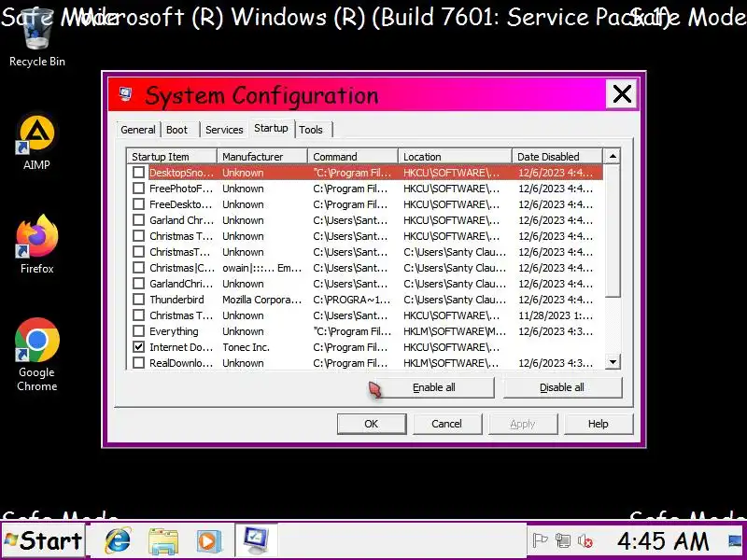Select System Configuration taskbar button
Screen dimensions: 747x560
[256, 540]
